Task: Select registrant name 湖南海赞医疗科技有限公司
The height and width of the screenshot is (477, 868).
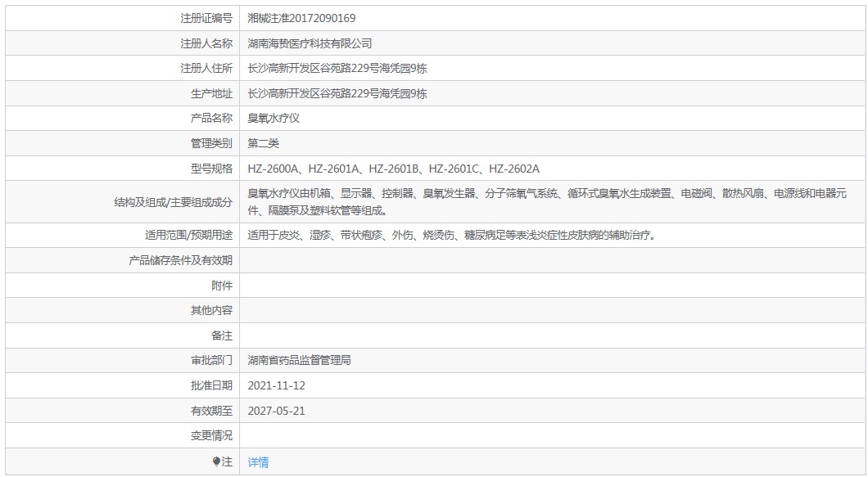Action: click(310, 43)
